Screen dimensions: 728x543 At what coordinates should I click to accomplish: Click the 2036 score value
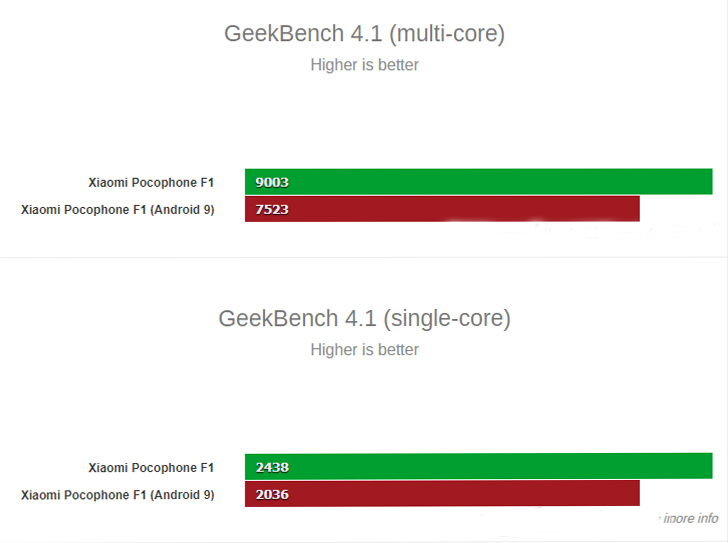(272, 494)
